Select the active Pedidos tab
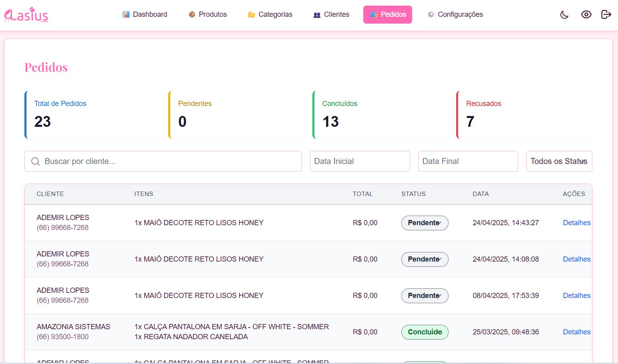Image resolution: width=618 pixels, height=364 pixels. pos(388,14)
